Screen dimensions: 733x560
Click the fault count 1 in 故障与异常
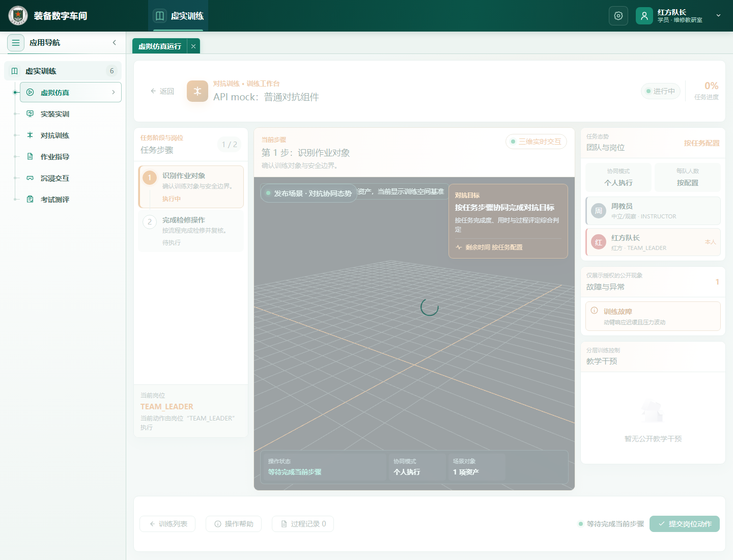pos(717,282)
